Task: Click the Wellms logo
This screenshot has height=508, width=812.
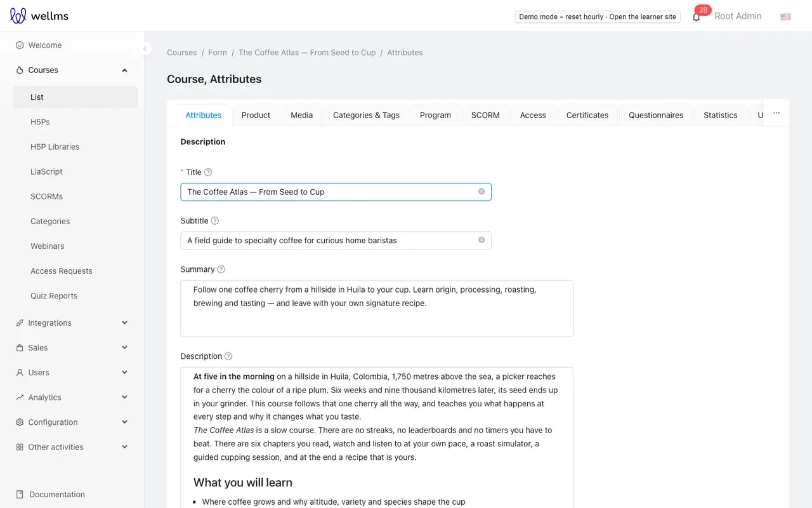Action: tap(39, 16)
